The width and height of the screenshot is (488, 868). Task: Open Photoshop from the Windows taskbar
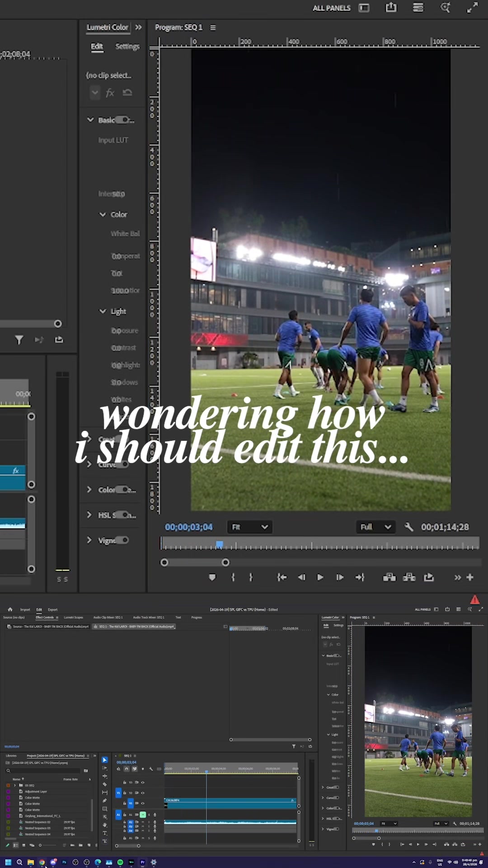coord(64,862)
